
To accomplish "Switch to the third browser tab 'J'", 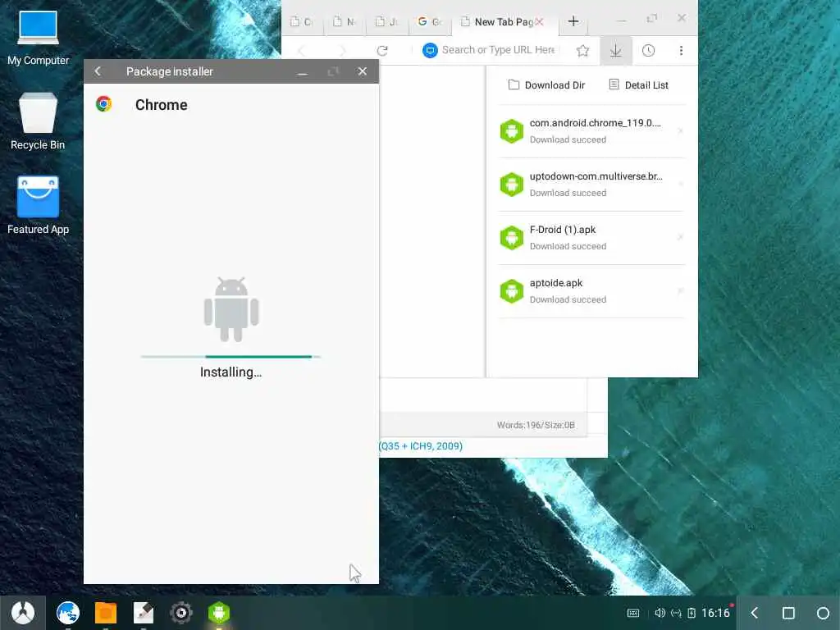I will coord(386,22).
